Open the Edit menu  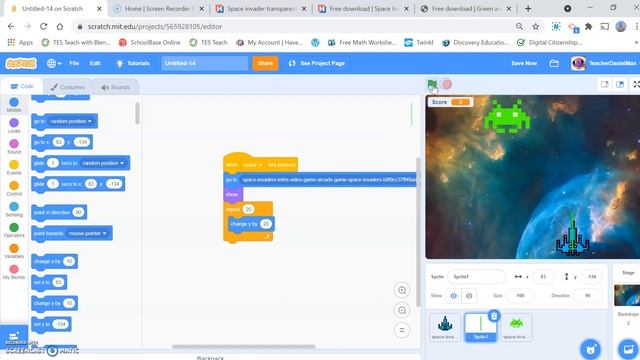pos(95,63)
